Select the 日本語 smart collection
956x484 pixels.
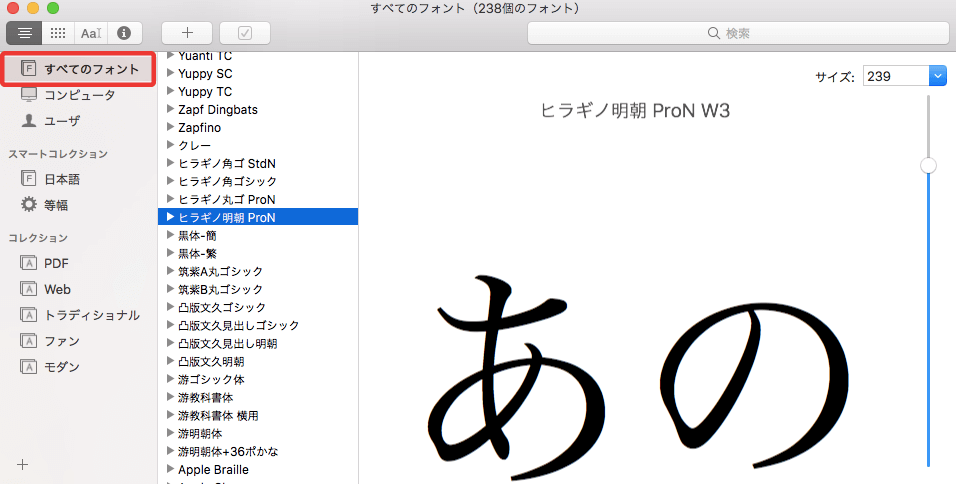point(61,179)
